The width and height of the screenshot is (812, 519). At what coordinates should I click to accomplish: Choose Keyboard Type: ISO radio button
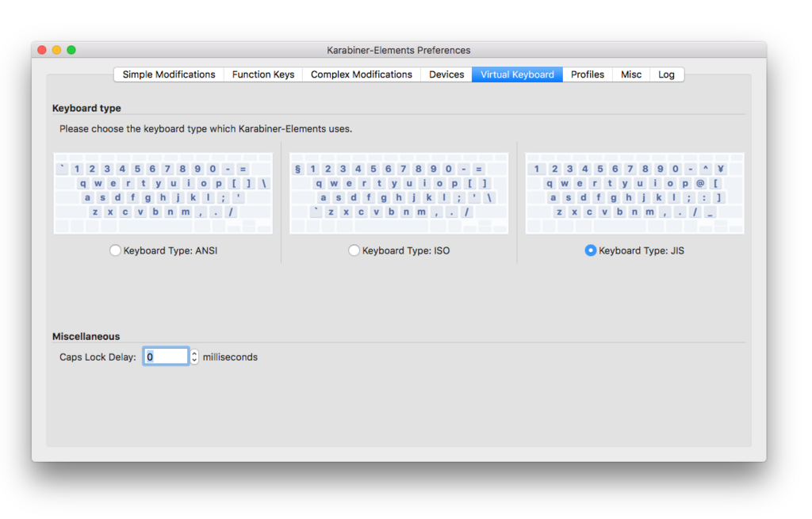click(354, 250)
